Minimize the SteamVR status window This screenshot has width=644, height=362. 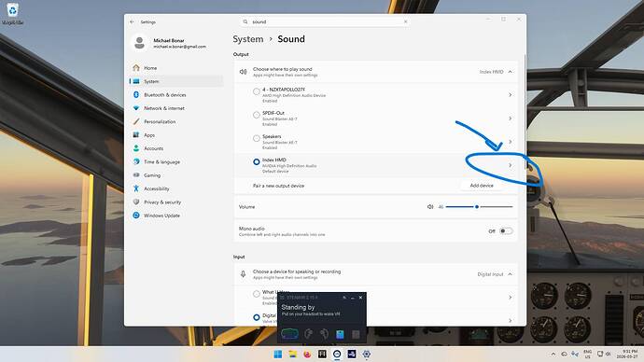tap(353, 297)
